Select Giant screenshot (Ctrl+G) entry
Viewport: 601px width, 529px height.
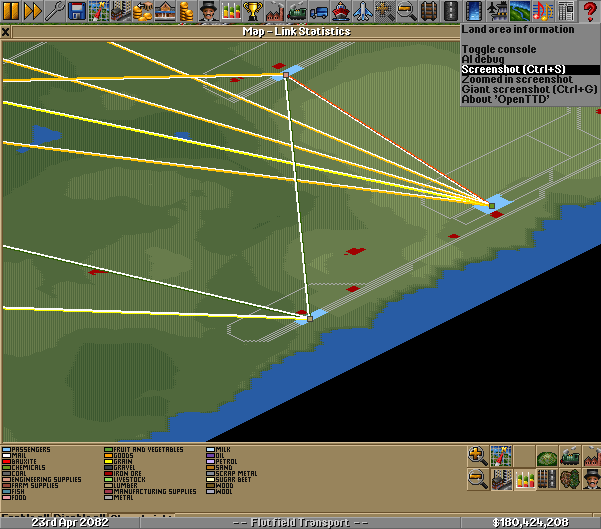(530, 89)
